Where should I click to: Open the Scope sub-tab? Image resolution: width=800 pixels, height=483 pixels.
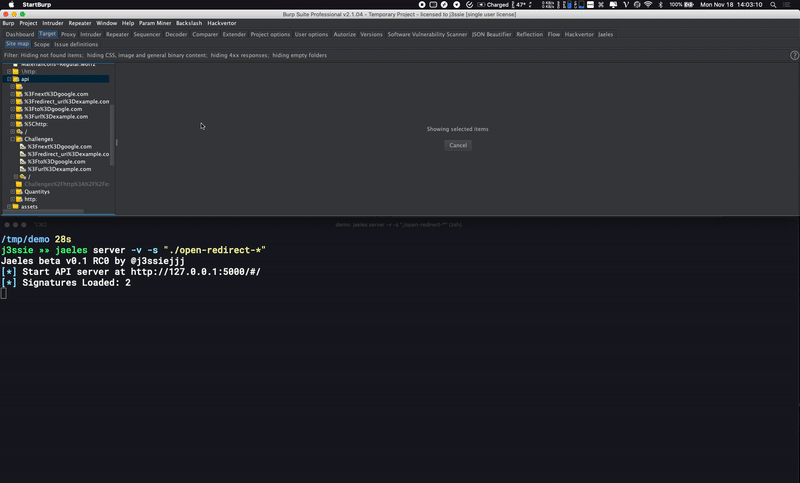click(x=41, y=44)
